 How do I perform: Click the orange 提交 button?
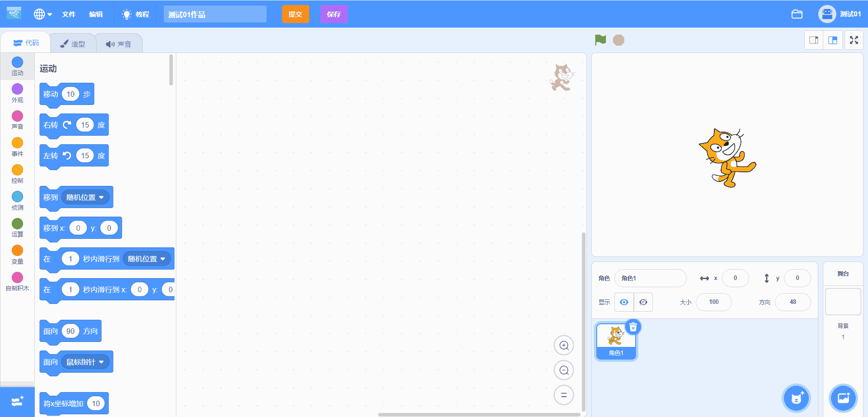tap(295, 14)
